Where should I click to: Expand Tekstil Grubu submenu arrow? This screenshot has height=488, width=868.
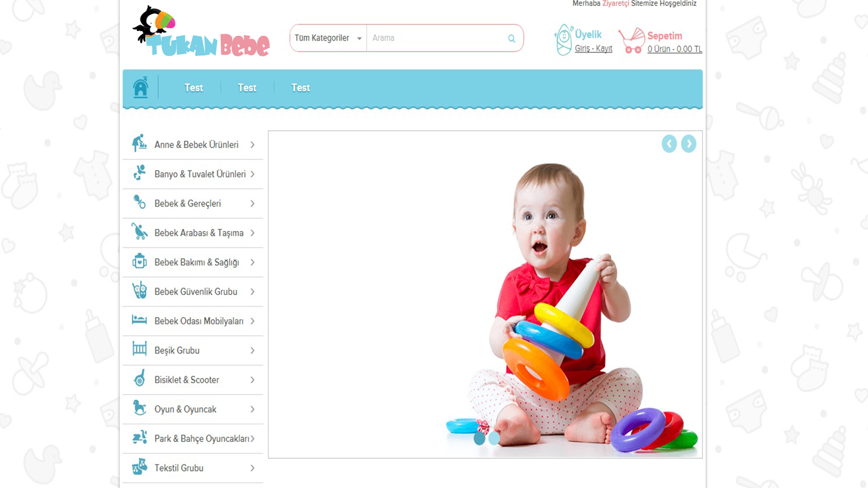tap(252, 468)
